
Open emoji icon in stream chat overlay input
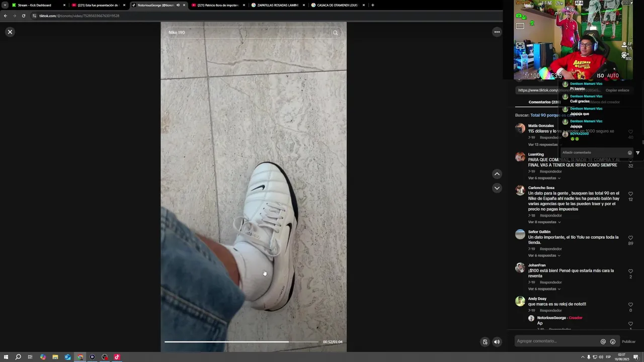(x=629, y=153)
